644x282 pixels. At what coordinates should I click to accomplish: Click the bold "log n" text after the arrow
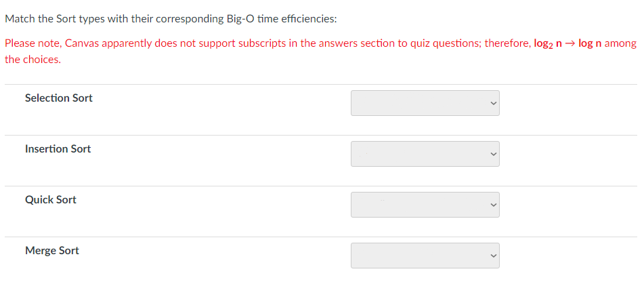tap(590, 43)
